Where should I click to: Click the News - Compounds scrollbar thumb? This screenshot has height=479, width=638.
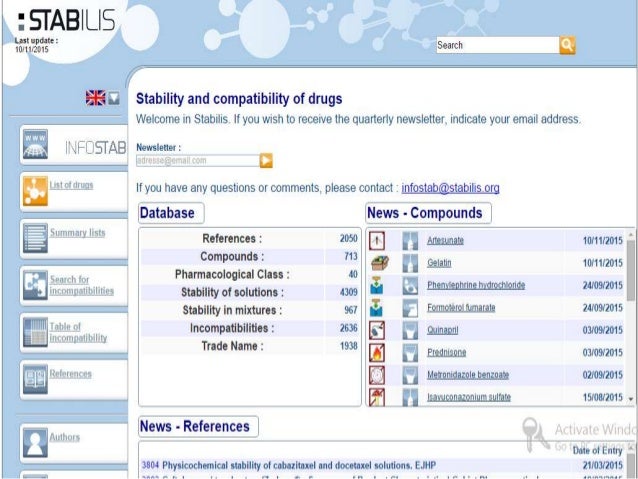tap(631, 271)
